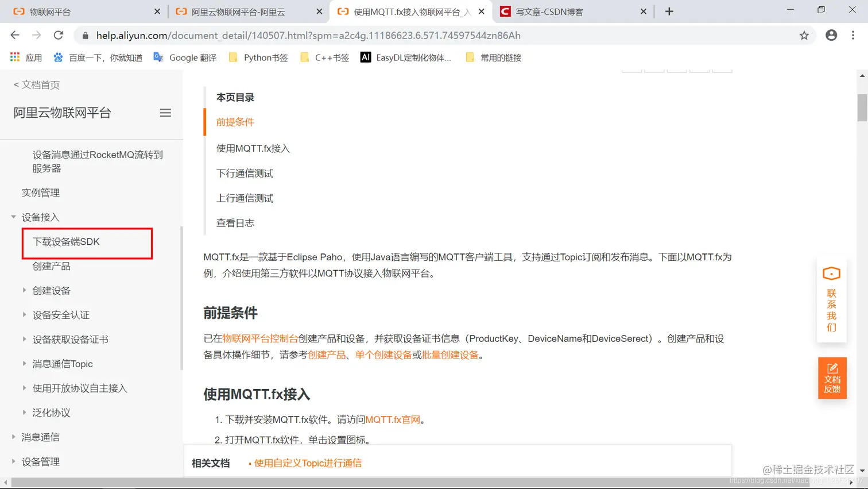Viewport: 868px width, 489px height.
Task: Close the 写文章-CSDN博客 tab
Action: [x=643, y=11]
